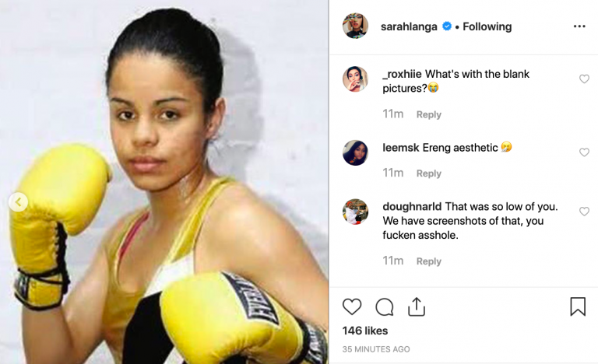Open the comment bubble icon
Viewport: 598px width, 364px height.
(x=384, y=306)
